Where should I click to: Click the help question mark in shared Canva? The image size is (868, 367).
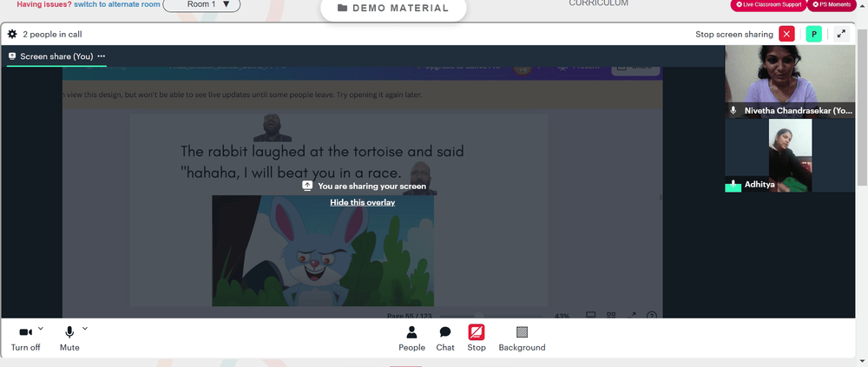click(x=652, y=316)
